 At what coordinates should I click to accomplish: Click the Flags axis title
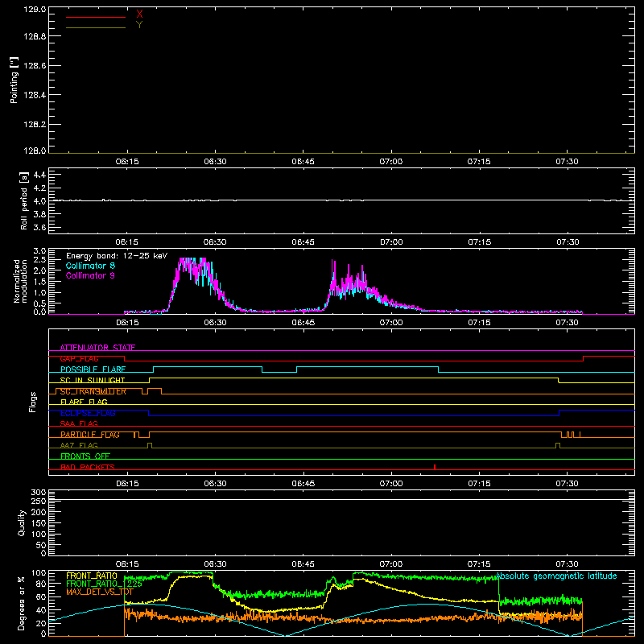point(33,402)
